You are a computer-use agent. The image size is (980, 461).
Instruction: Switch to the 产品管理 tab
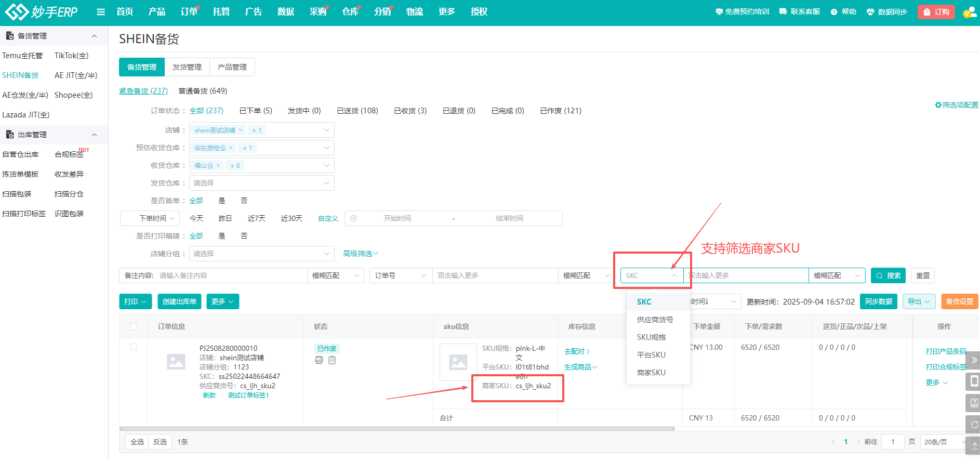tap(232, 67)
